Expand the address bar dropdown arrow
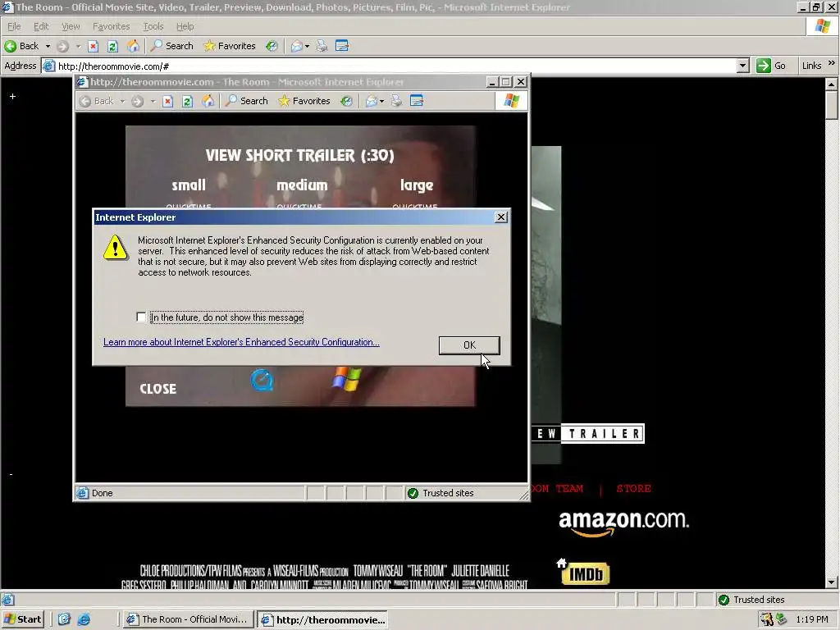 [742, 66]
